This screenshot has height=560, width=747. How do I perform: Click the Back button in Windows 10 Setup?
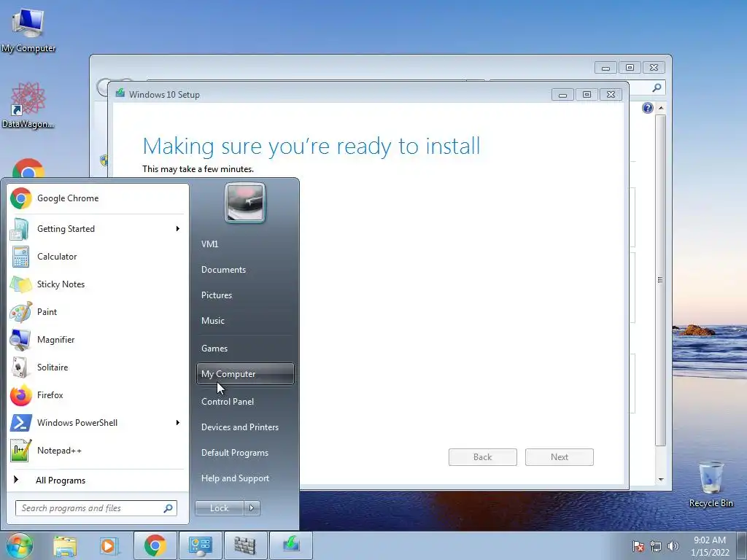[483, 457]
